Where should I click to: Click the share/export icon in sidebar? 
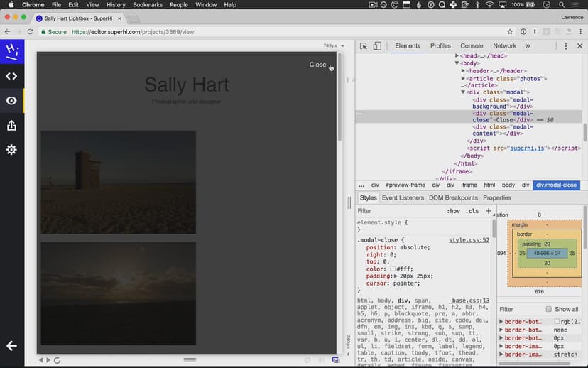(11, 126)
